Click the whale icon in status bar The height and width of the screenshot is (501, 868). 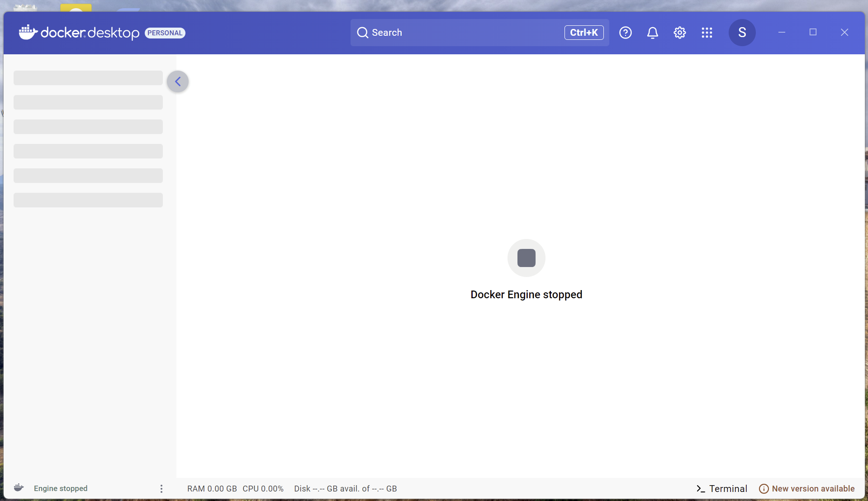tap(19, 488)
